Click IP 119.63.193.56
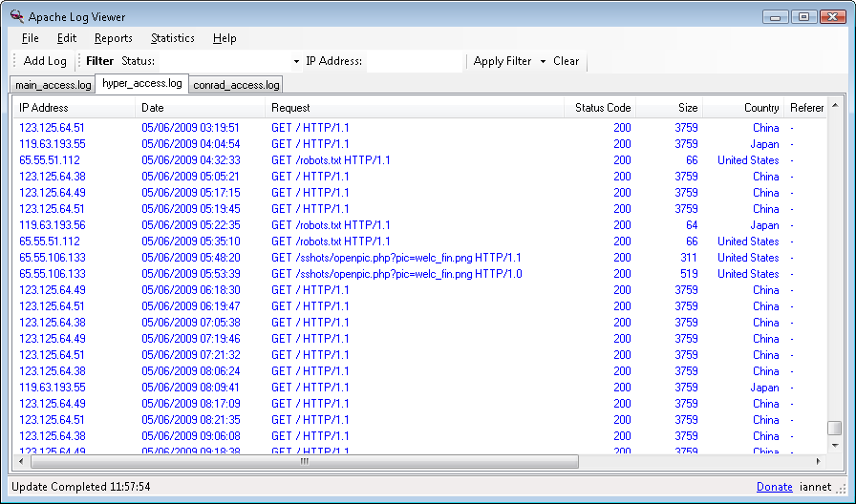Viewport: 856px width, 504px height. (53, 225)
